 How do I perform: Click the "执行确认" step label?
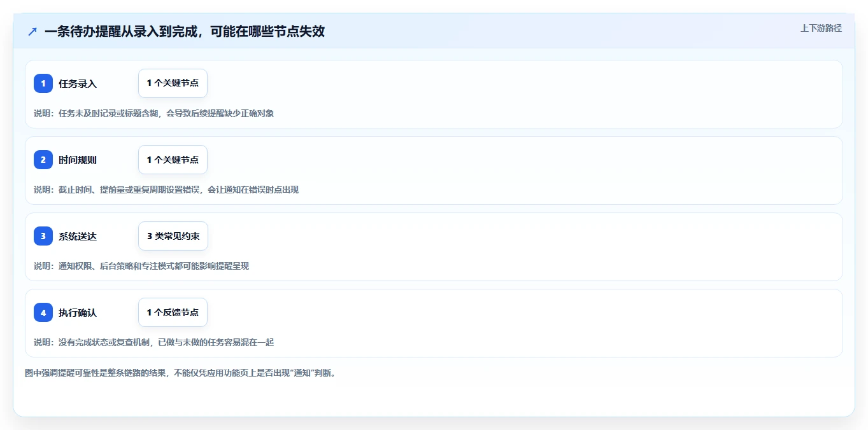pos(78,312)
